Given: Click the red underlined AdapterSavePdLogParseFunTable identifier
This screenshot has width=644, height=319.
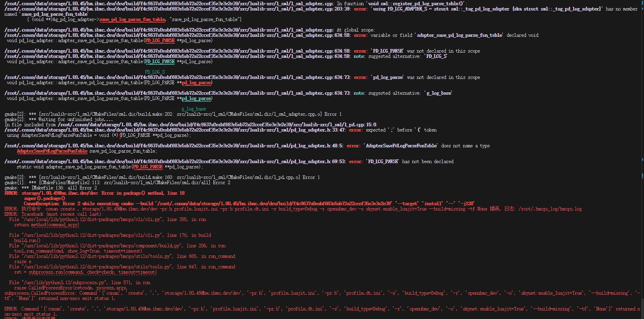Looking at the screenshot, I should point(52,151).
